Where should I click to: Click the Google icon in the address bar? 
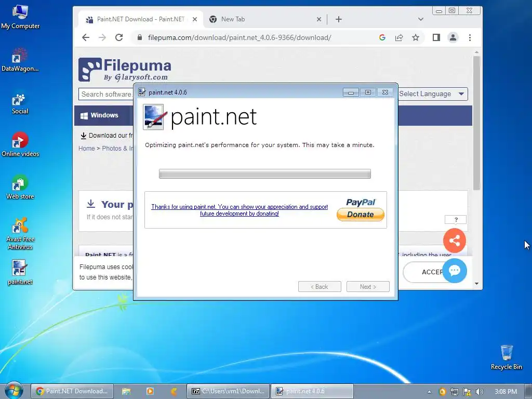(x=382, y=37)
